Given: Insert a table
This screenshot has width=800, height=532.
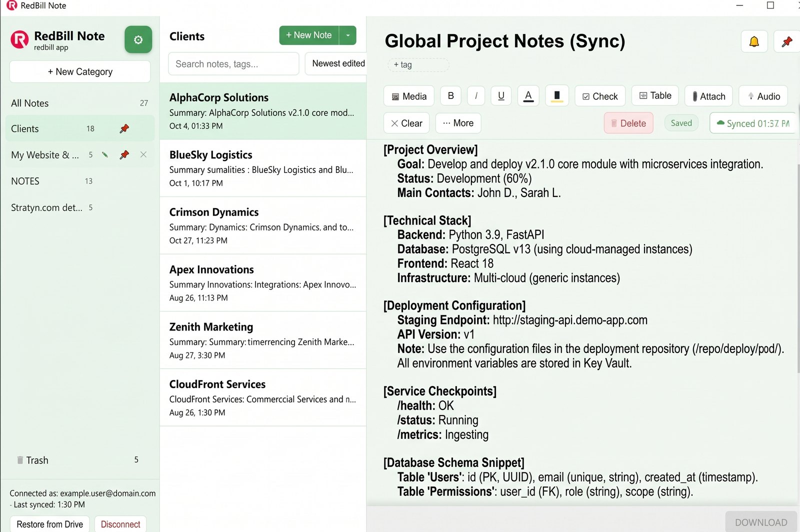Looking at the screenshot, I should point(655,95).
